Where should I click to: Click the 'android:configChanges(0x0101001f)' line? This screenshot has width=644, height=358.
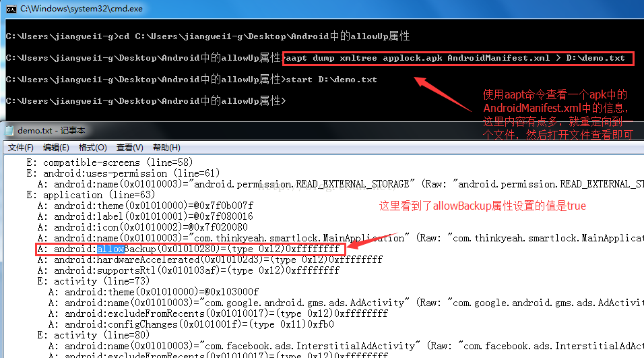point(191,324)
